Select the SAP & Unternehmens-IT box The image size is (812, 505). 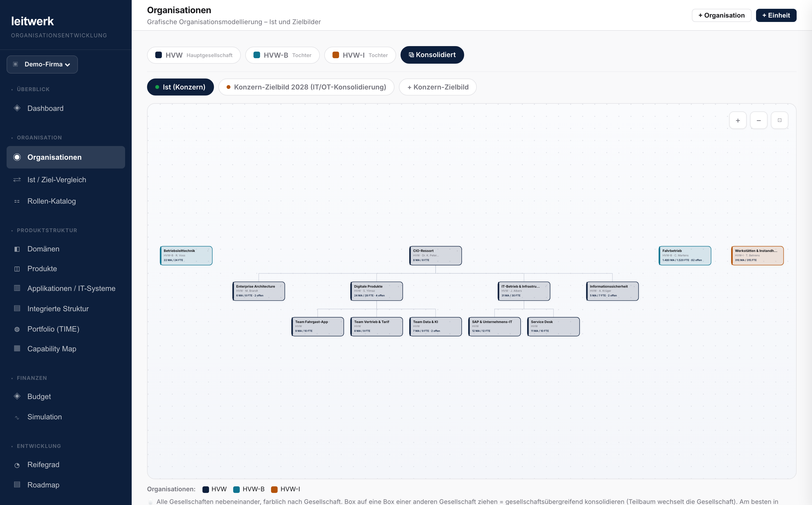[x=495, y=327]
